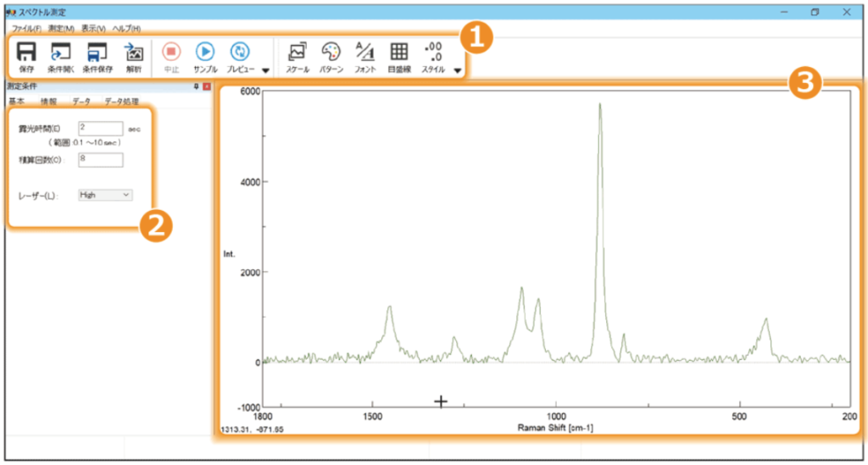This screenshot has width=868, height=465.
Task: Open the パターン (Pattern) color palette
Action: [331, 56]
